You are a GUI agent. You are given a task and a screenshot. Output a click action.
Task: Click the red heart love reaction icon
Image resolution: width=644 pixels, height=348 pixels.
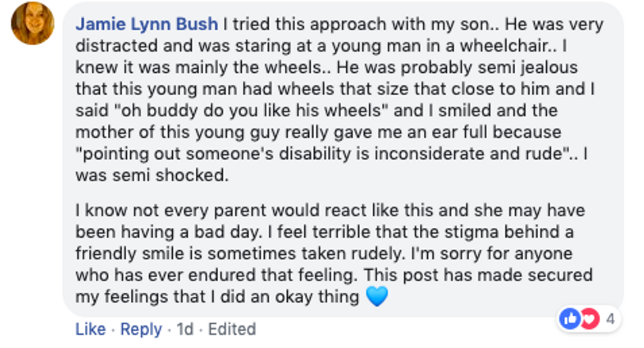(591, 319)
